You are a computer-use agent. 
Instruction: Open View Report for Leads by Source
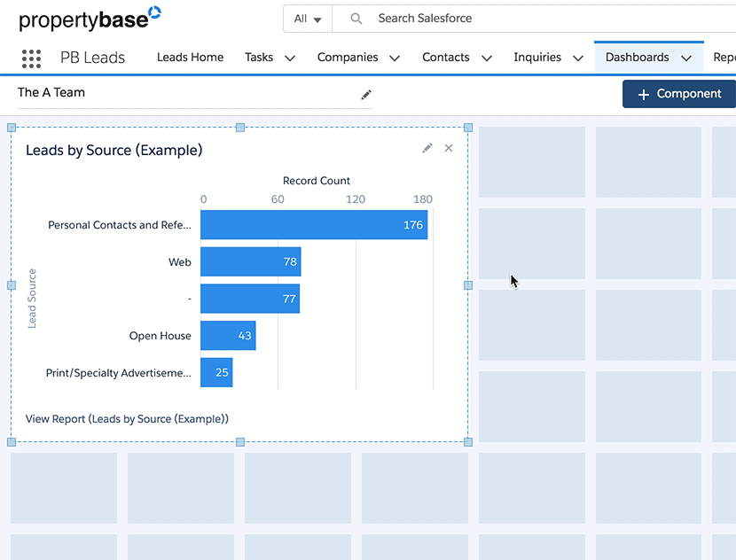click(x=127, y=417)
